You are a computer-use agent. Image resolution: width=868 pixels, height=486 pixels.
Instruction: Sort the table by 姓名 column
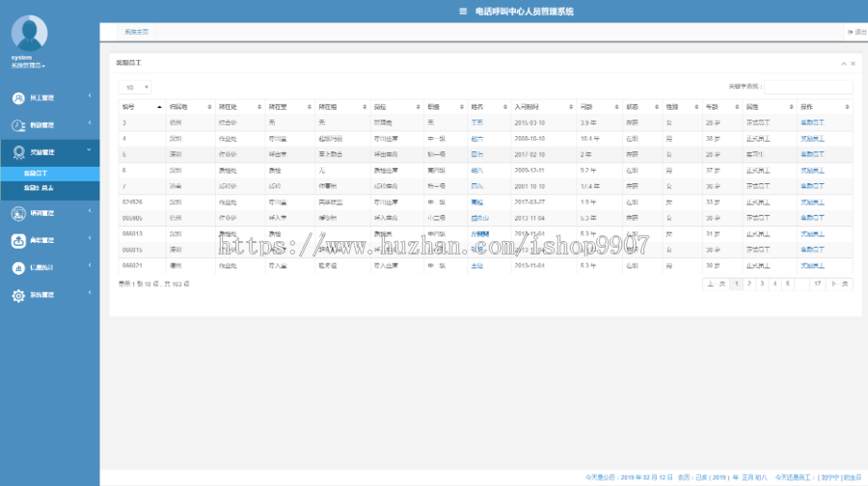point(489,107)
